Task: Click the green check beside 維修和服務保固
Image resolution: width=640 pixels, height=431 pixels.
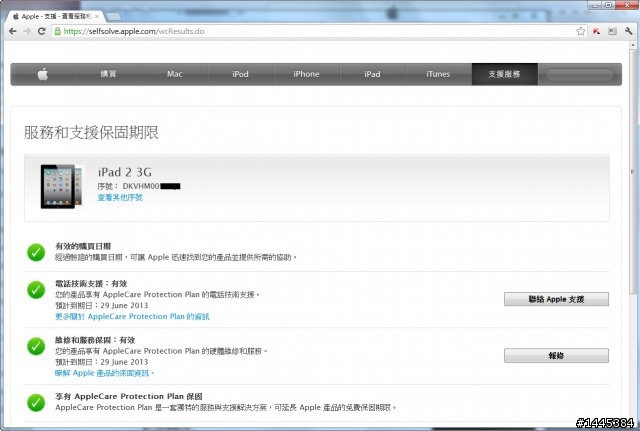Action: [x=36, y=346]
